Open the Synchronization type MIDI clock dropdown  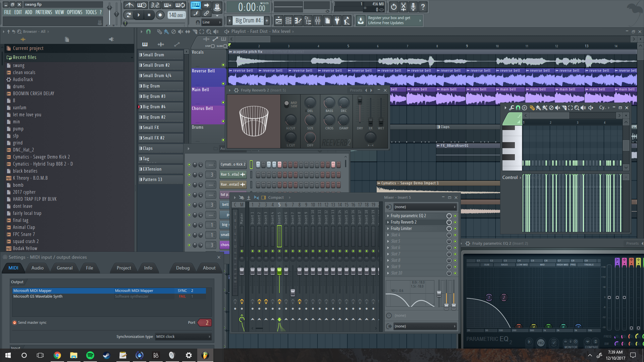click(183, 337)
